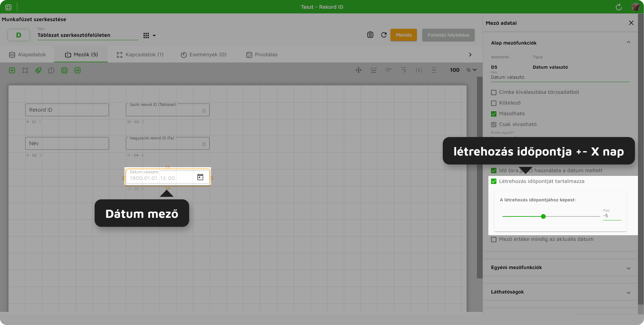This screenshot has width=644, height=325.
Task: Show more tabs with right chevron
Action: coord(470,55)
